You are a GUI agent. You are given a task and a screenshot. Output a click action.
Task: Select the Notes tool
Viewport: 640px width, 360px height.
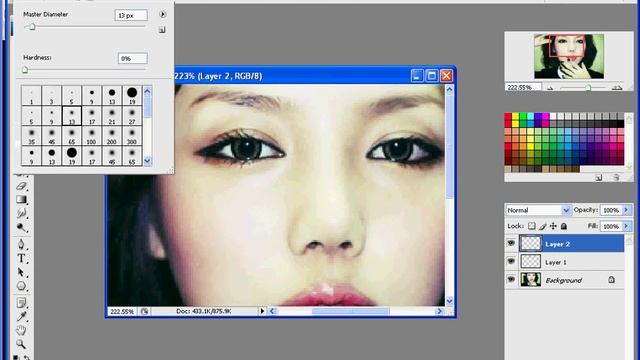tap(22, 303)
